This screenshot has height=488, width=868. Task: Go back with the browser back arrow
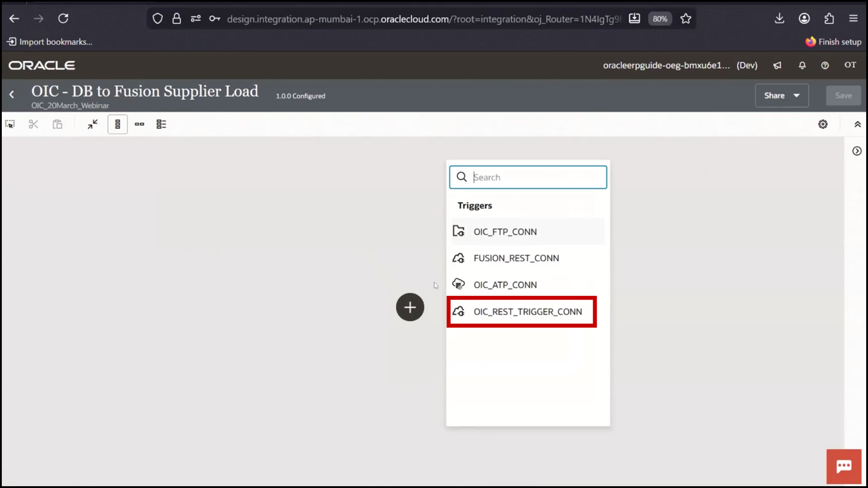[14, 19]
